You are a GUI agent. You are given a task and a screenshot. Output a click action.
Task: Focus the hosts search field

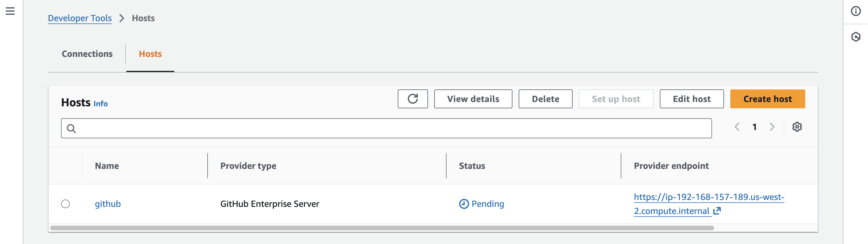click(386, 128)
